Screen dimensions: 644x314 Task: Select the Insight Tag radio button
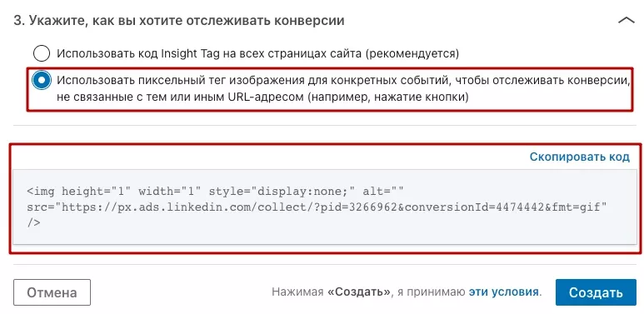pos(42,53)
